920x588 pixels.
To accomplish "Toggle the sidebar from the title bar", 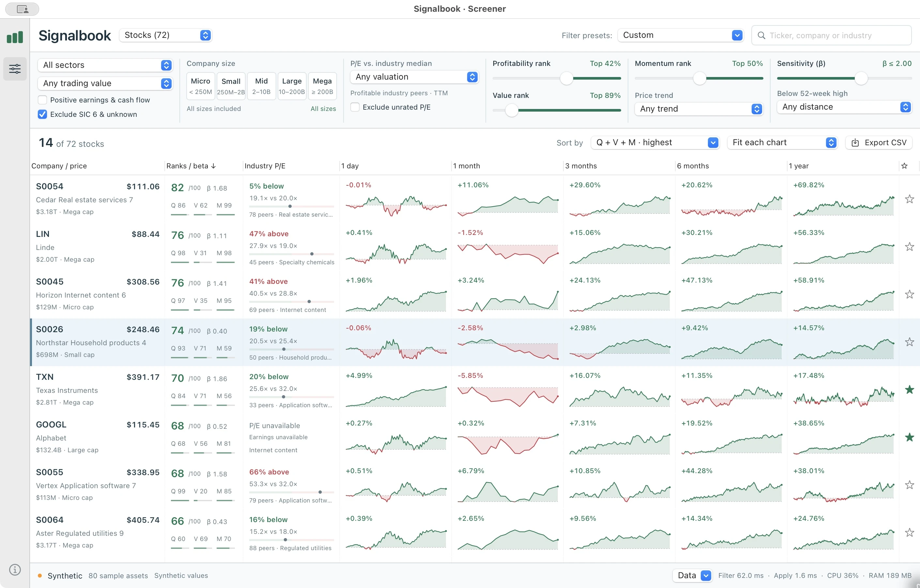I will [22, 9].
